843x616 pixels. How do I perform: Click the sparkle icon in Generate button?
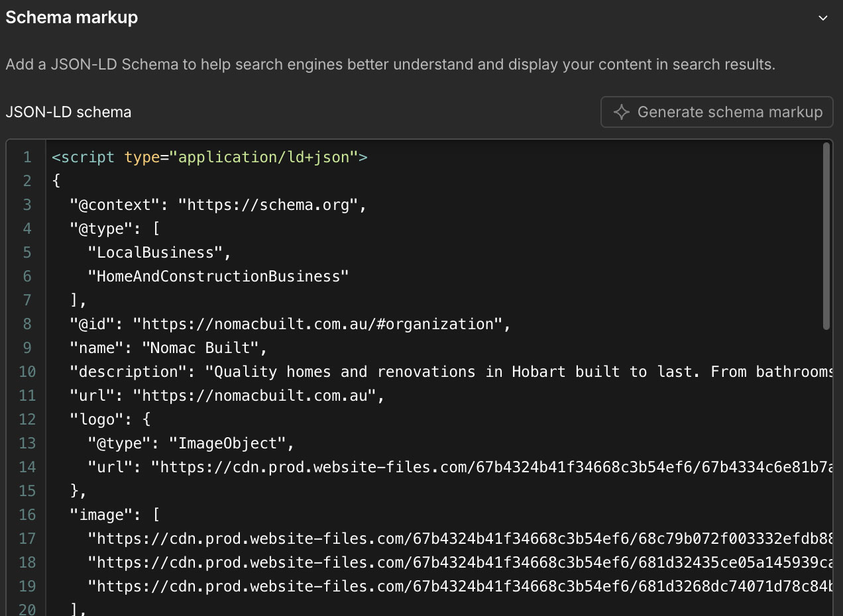[x=621, y=112]
